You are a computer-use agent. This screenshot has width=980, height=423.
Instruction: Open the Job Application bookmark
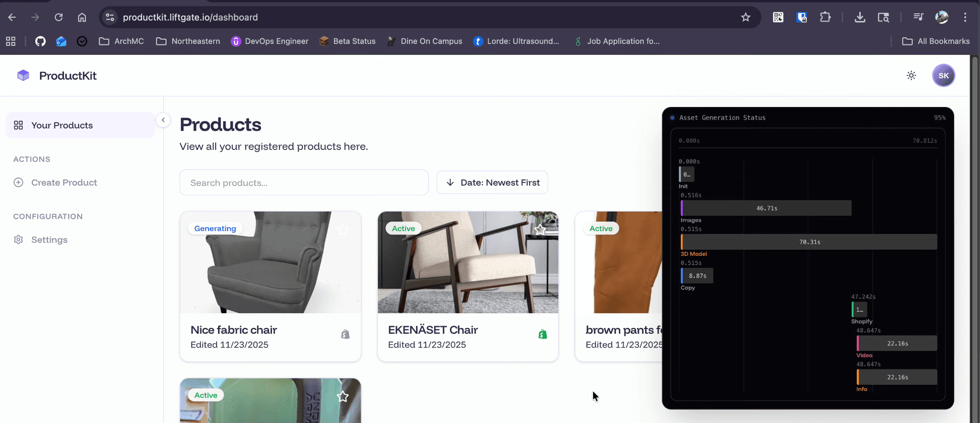click(617, 42)
